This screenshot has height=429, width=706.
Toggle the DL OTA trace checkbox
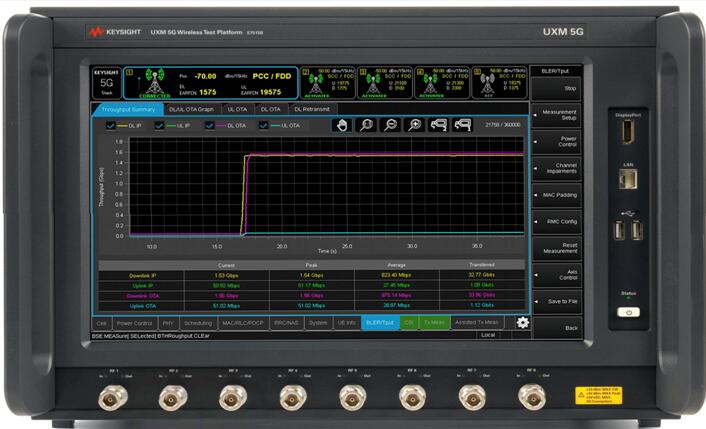(x=209, y=126)
